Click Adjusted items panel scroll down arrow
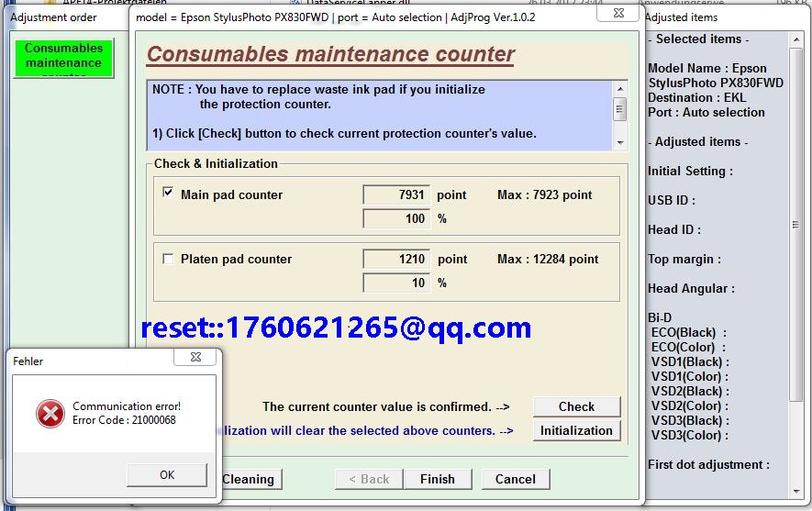 [x=796, y=491]
